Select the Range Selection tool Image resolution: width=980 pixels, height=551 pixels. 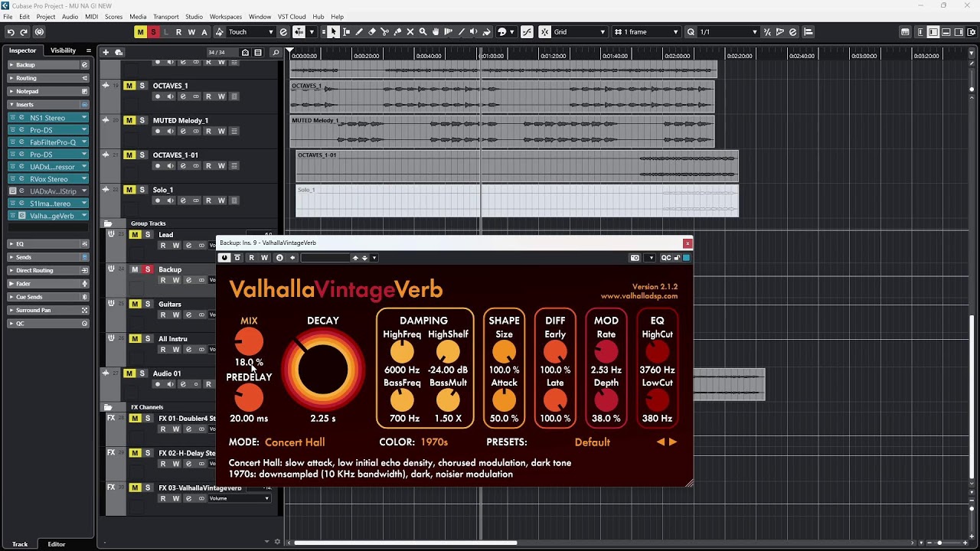click(346, 32)
